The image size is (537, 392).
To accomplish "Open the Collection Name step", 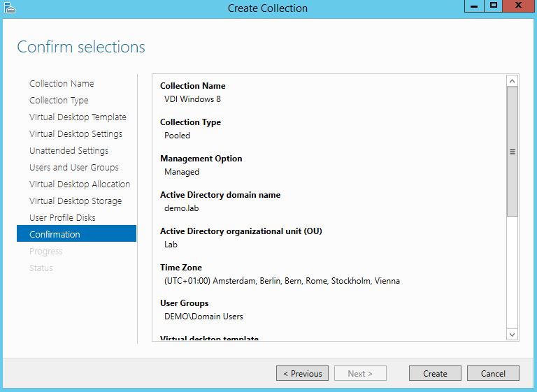I will (x=62, y=84).
